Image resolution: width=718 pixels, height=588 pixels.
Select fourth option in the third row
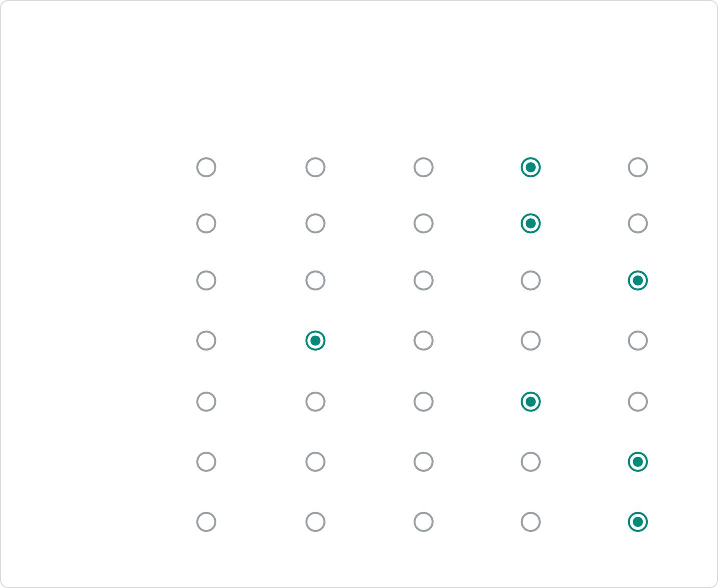coord(530,281)
